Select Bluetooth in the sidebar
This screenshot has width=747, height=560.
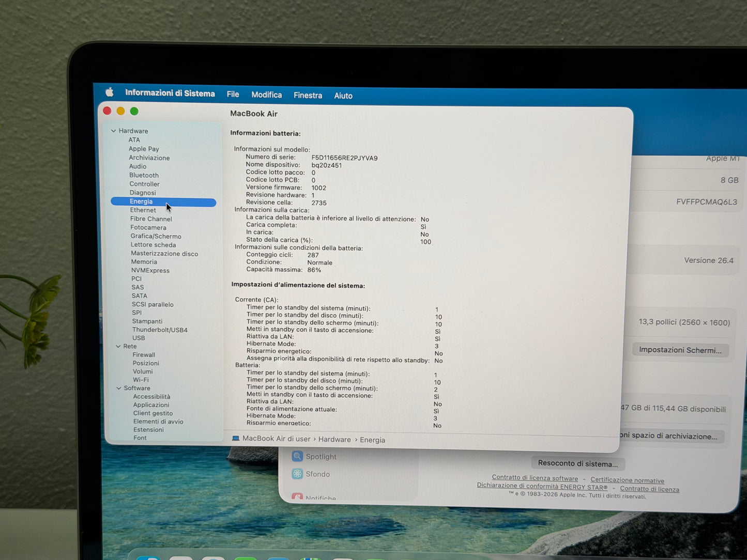click(144, 175)
